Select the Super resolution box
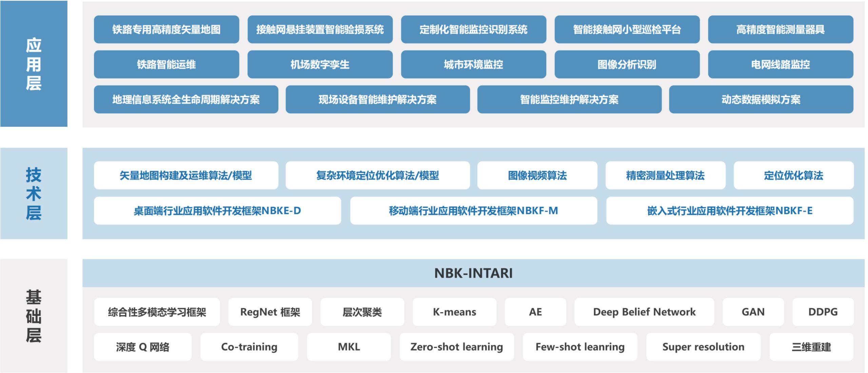Screen dimensions: 868x373 (703, 347)
